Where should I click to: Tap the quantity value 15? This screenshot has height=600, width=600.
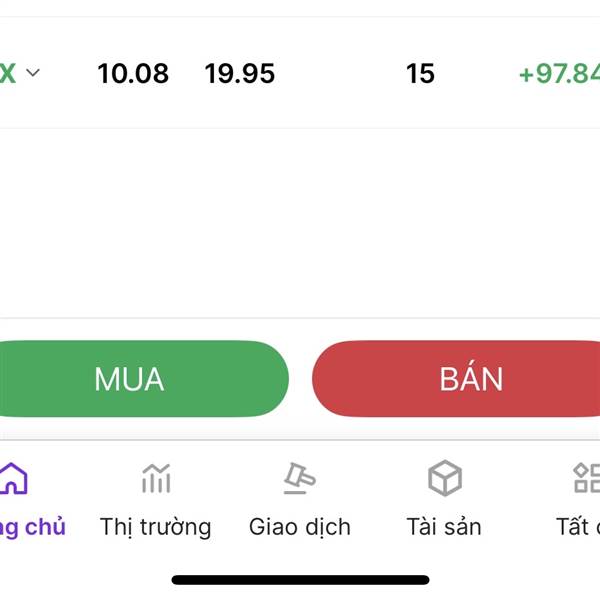[x=420, y=73]
